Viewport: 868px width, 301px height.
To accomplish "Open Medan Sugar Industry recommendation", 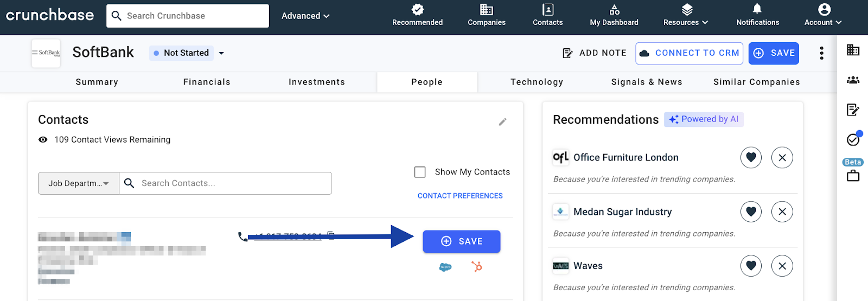I will point(623,212).
